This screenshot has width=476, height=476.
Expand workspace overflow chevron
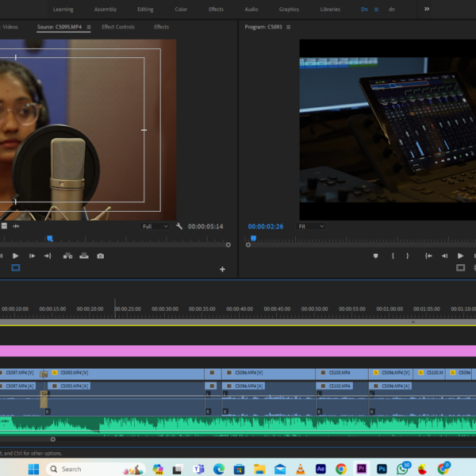click(x=427, y=9)
